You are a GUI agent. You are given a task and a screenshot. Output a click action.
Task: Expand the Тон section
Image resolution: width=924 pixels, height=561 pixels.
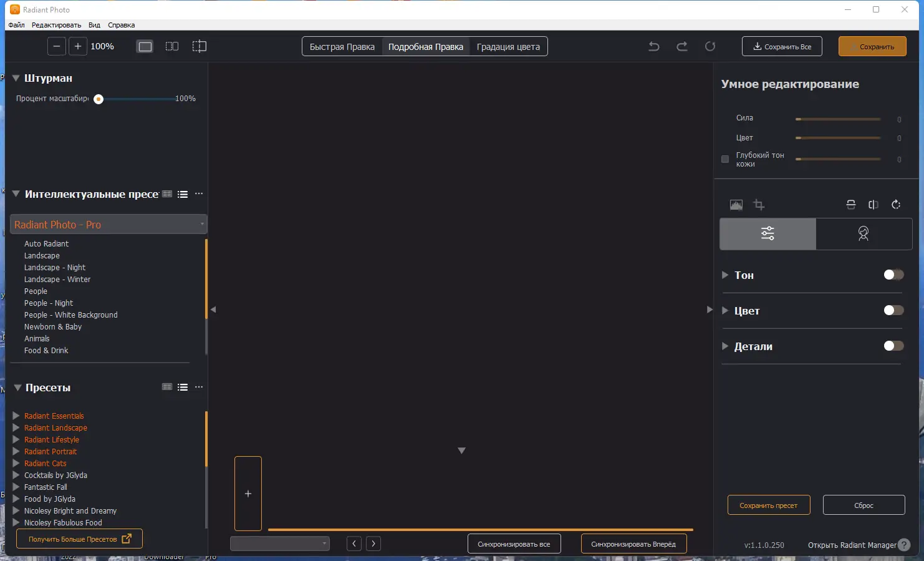pos(725,275)
